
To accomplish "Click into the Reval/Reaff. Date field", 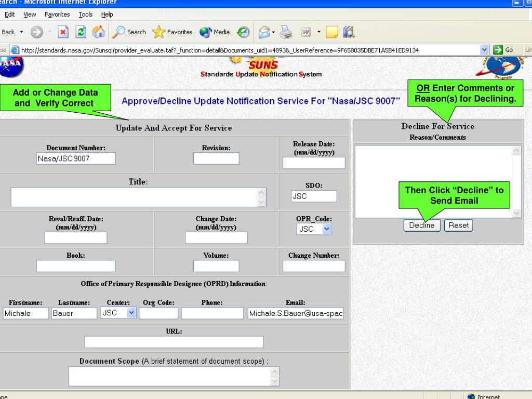I will coord(76,238).
